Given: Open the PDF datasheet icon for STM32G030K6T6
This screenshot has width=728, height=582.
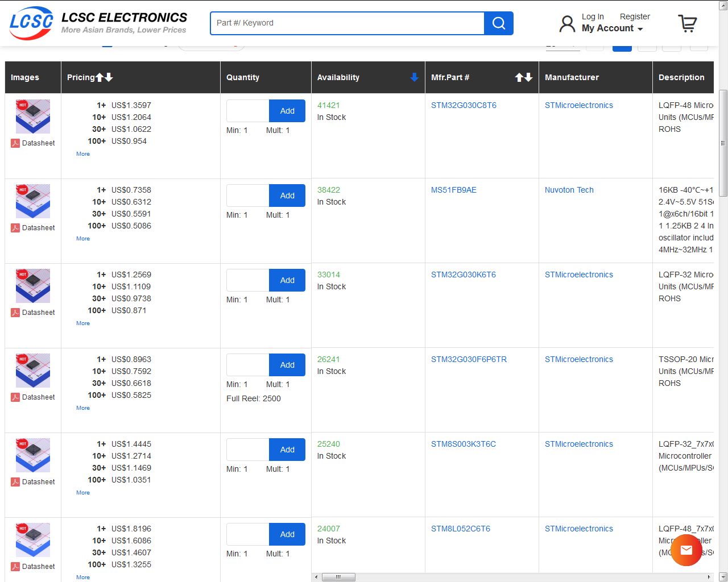Looking at the screenshot, I should pos(15,313).
